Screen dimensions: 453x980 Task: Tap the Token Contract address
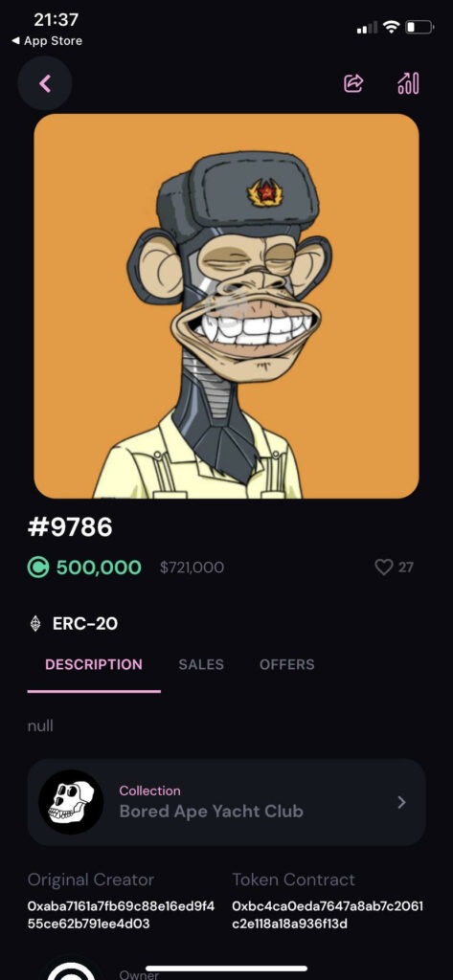pos(328,914)
